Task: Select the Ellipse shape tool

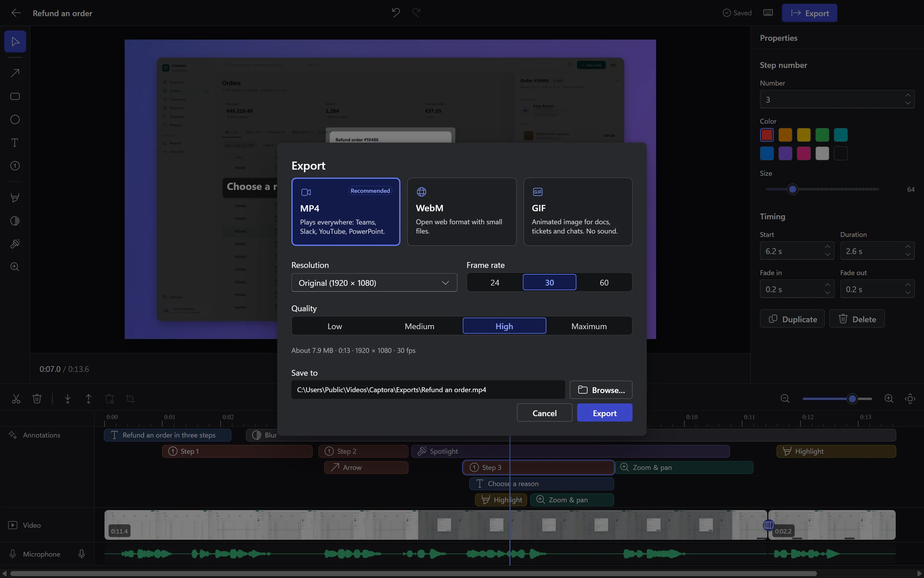Action: (15, 120)
